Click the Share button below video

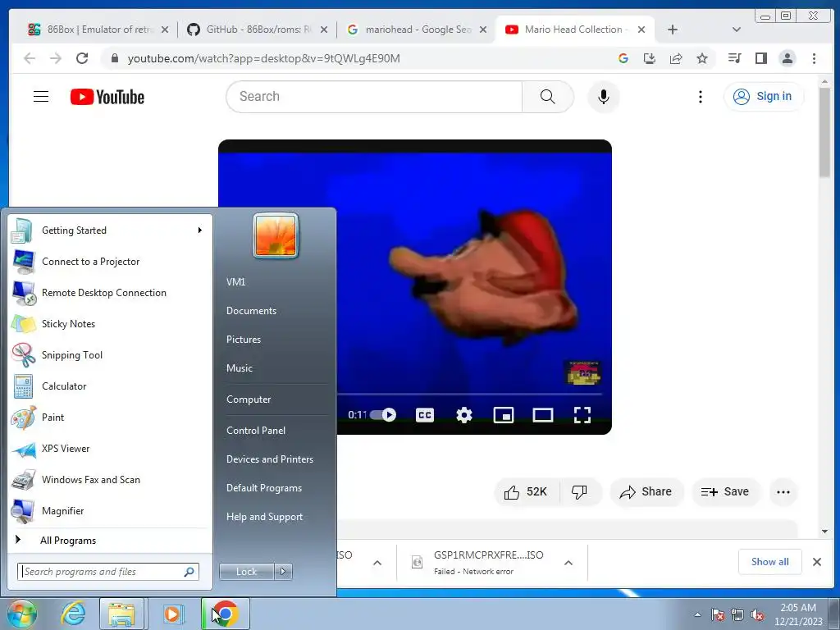click(x=646, y=492)
